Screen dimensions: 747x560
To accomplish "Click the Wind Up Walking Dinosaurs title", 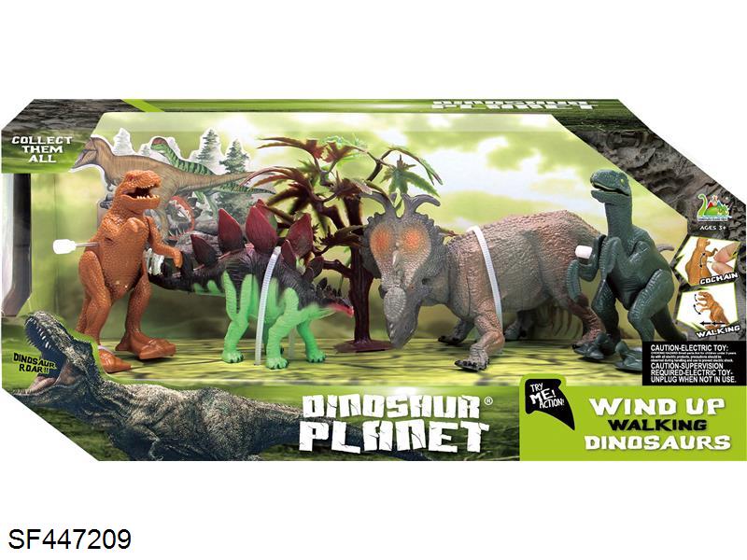I will [657, 425].
